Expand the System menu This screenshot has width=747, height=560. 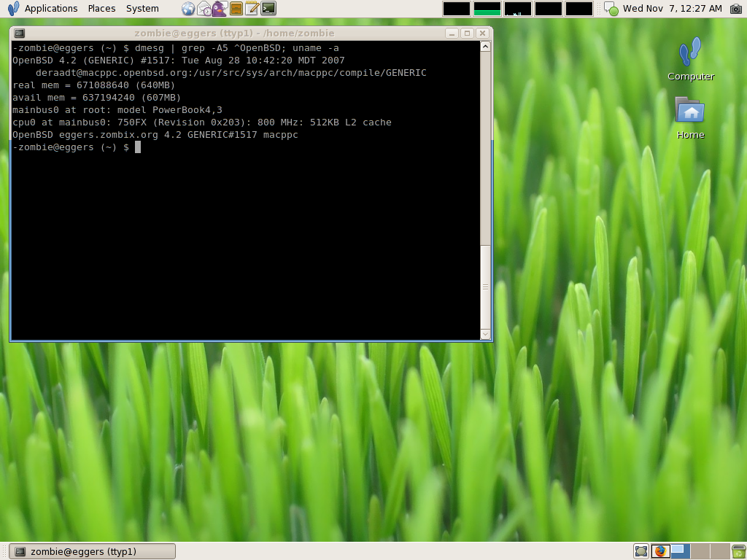pyautogui.click(x=142, y=9)
